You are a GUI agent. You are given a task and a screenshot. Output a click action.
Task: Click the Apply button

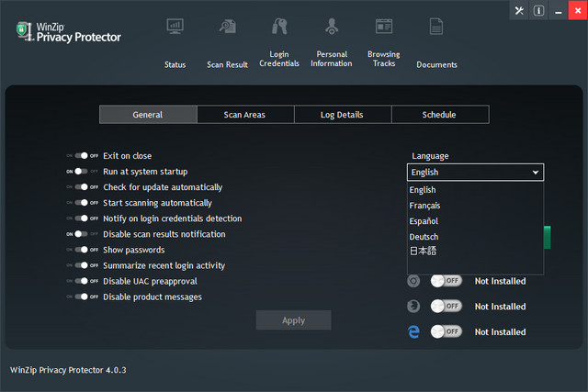pyautogui.click(x=293, y=320)
